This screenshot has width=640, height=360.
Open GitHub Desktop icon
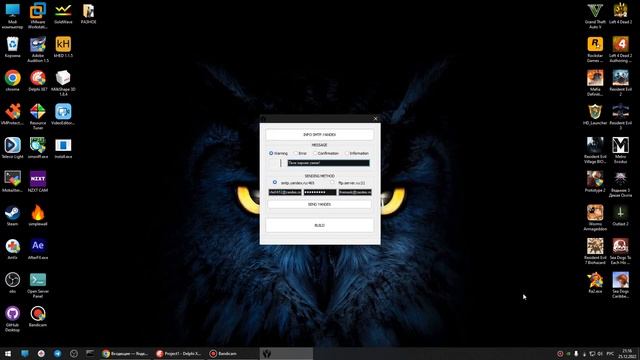click(13, 318)
